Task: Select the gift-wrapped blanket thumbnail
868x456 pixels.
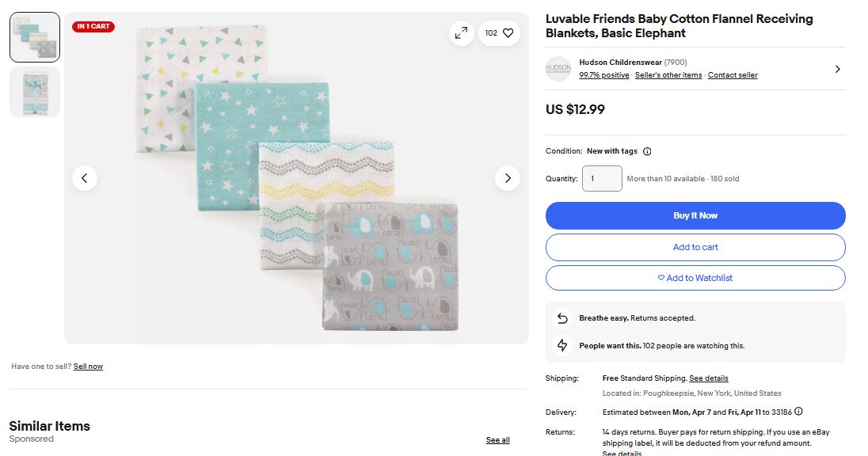Action: click(34, 91)
